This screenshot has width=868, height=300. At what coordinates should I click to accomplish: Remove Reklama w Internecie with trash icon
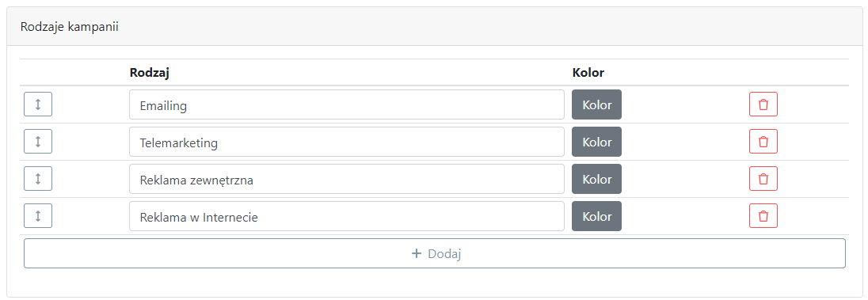tap(763, 216)
